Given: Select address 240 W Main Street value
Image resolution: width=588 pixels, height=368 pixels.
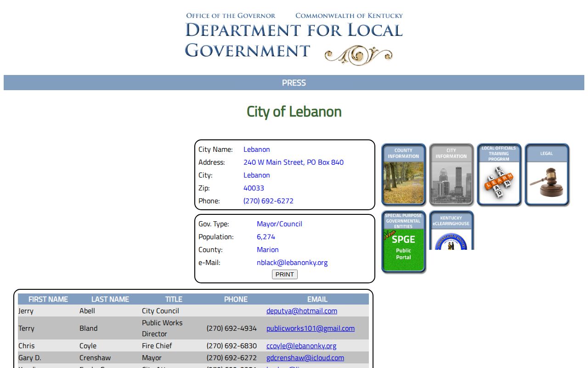Looking at the screenshot, I should pos(294,162).
